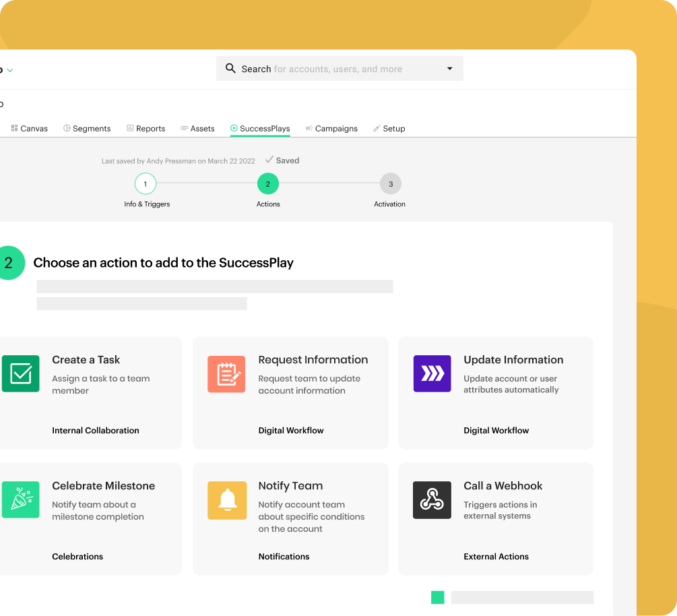Open the Setup tab
Image resolution: width=677 pixels, height=616 pixels.
(389, 128)
